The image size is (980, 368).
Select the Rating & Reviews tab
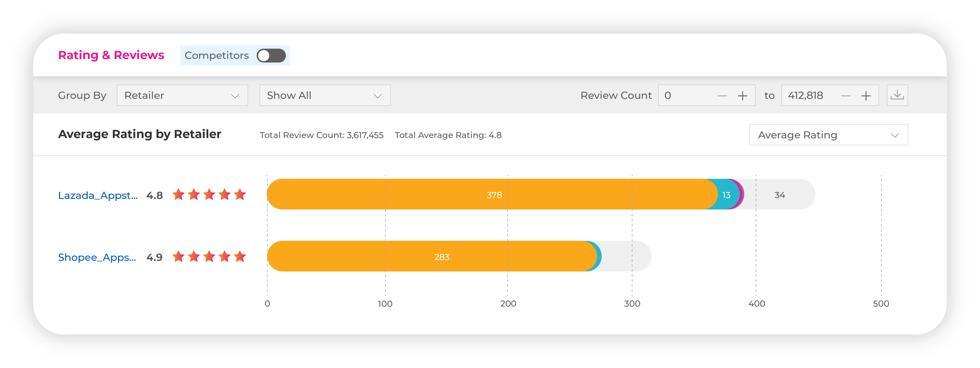point(111,55)
